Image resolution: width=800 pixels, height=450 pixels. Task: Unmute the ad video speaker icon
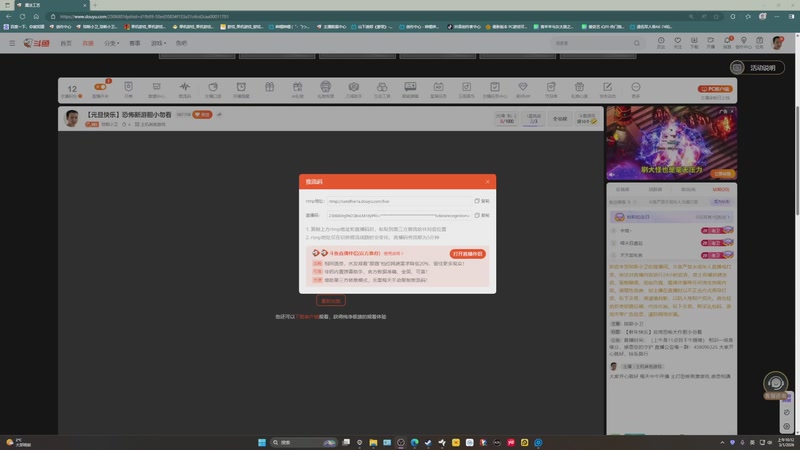(613, 174)
